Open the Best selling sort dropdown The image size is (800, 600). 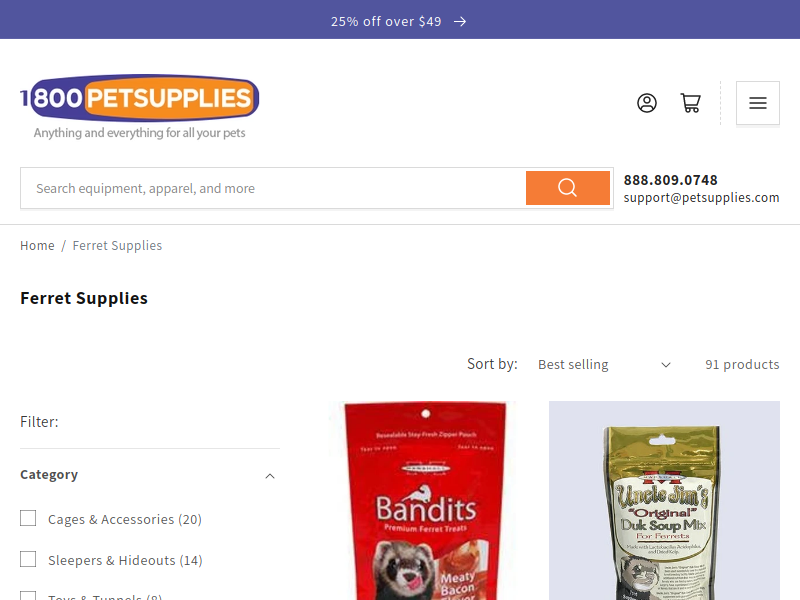[604, 364]
